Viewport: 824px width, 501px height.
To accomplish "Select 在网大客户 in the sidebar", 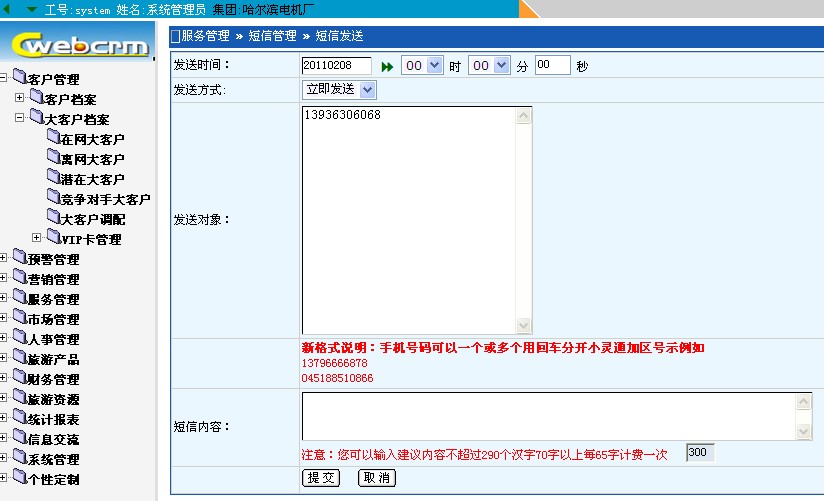I will (x=92, y=139).
